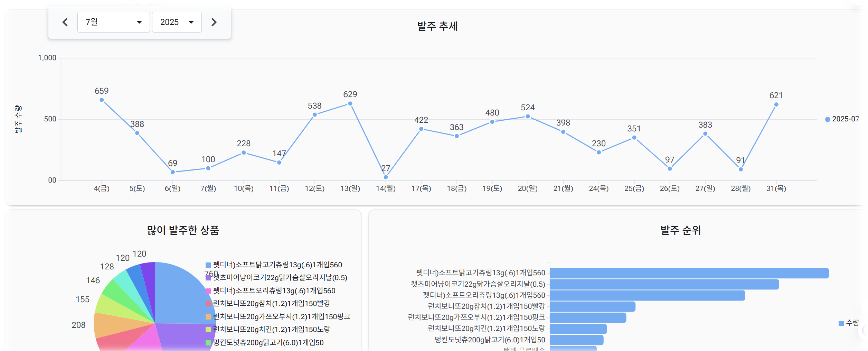Toggle the 수량 legend entry
Viewport: 868px width, 351px height.
click(849, 323)
